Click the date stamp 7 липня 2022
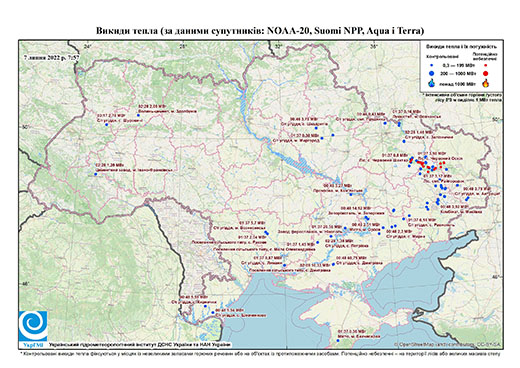 tap(51, 57)
